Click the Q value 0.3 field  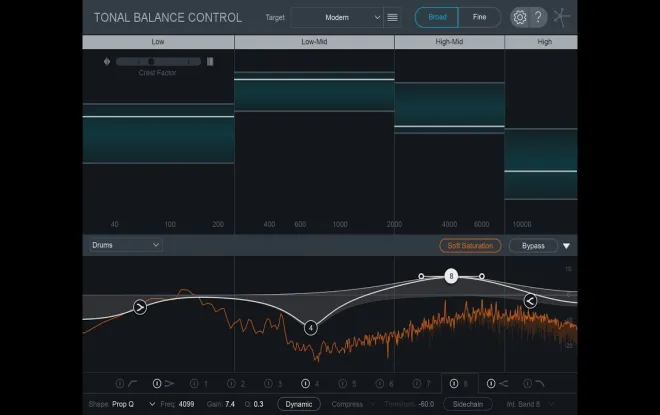coord(258,404)
